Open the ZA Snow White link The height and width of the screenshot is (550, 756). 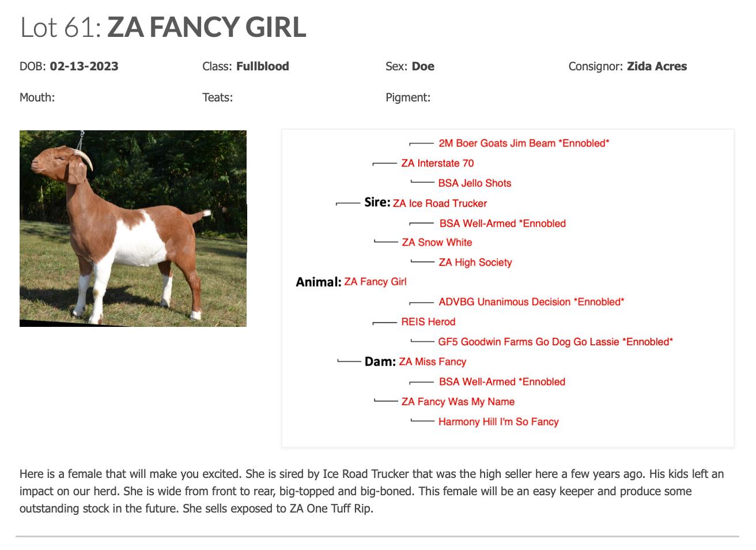[x=437, y=243]
